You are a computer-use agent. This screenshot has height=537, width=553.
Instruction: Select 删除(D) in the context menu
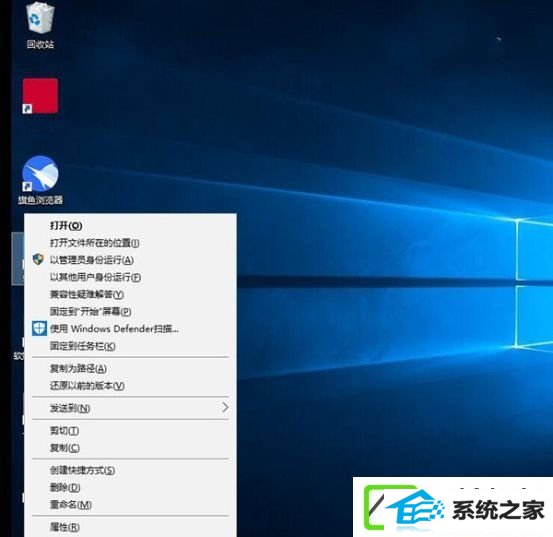(x=65, y=487)
